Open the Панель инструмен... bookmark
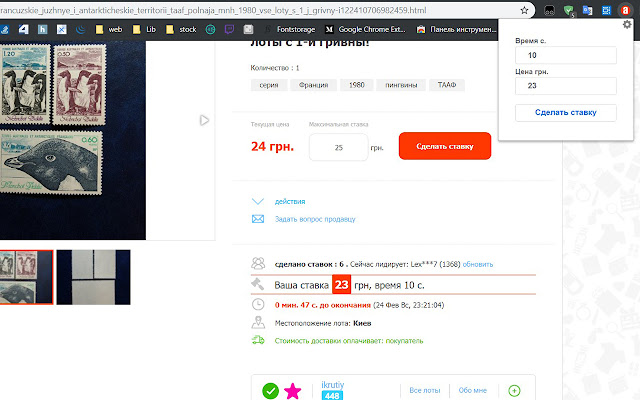640x400 pixels. pos(456,29)
